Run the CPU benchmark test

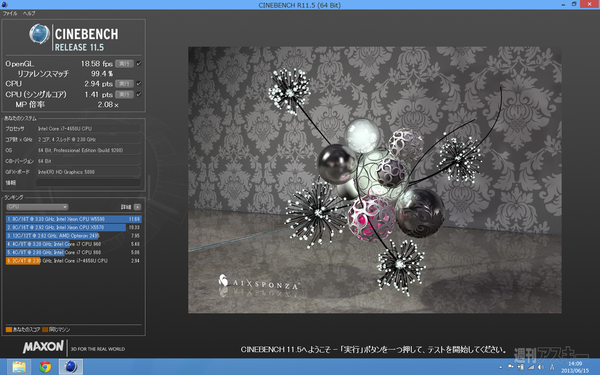[x=124, y=83]
